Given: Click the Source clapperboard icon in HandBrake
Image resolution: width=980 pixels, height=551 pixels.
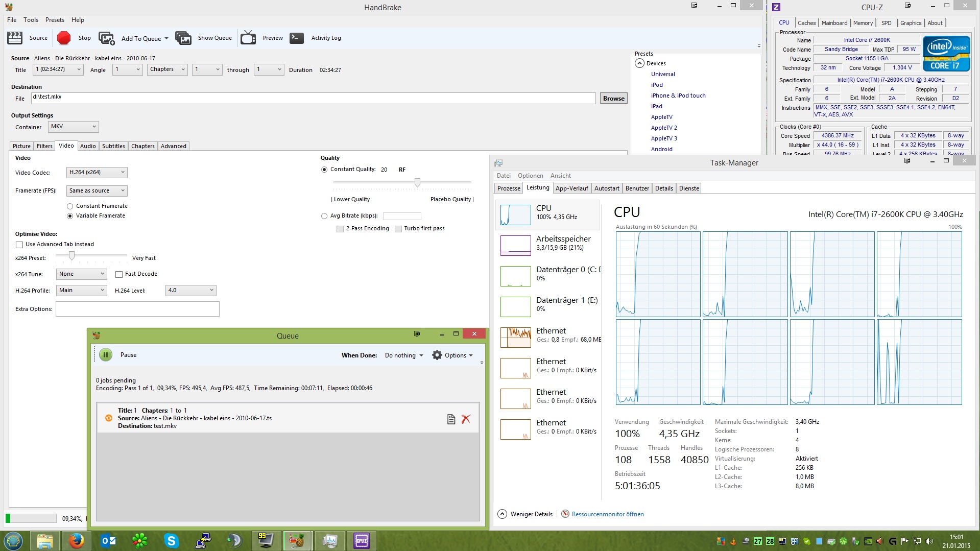Looking at the screenshot, I should click(15, 38).
